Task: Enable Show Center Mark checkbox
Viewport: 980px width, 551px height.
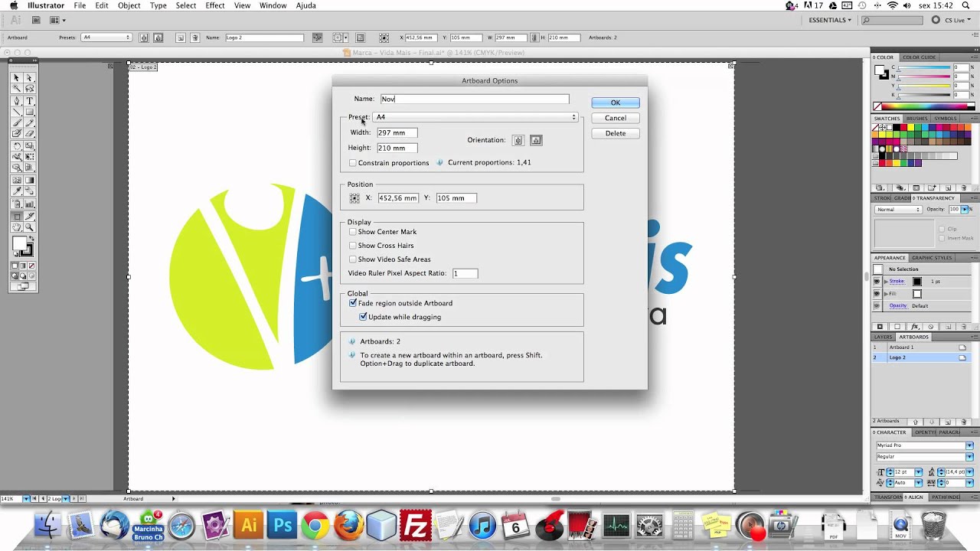Action: click(x=353, y=232)
